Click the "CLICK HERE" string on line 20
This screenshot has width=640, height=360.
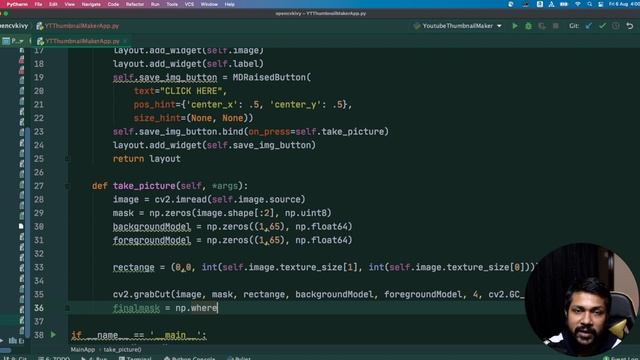191,91
